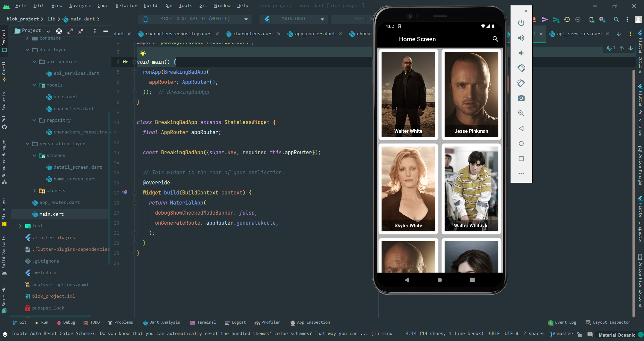Tap the Walter White thumbnail in the emulator
The width and height of the screenshot is (644, 341).
(408, 94)
